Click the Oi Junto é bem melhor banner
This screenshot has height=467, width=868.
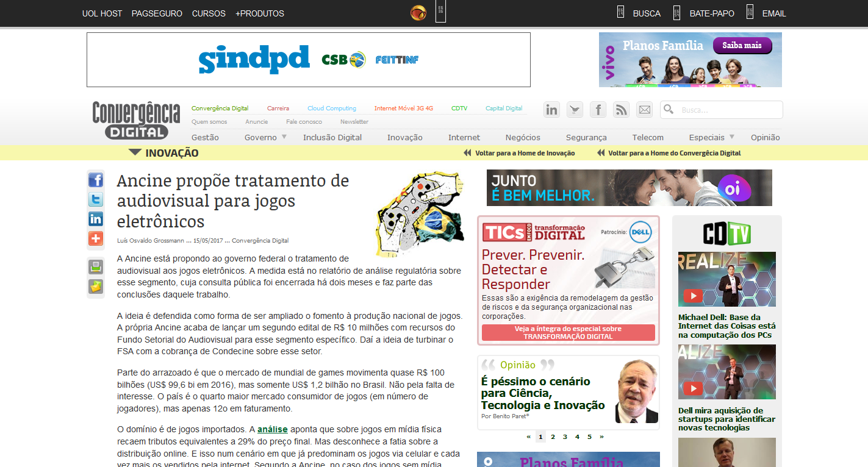point(629,188)
